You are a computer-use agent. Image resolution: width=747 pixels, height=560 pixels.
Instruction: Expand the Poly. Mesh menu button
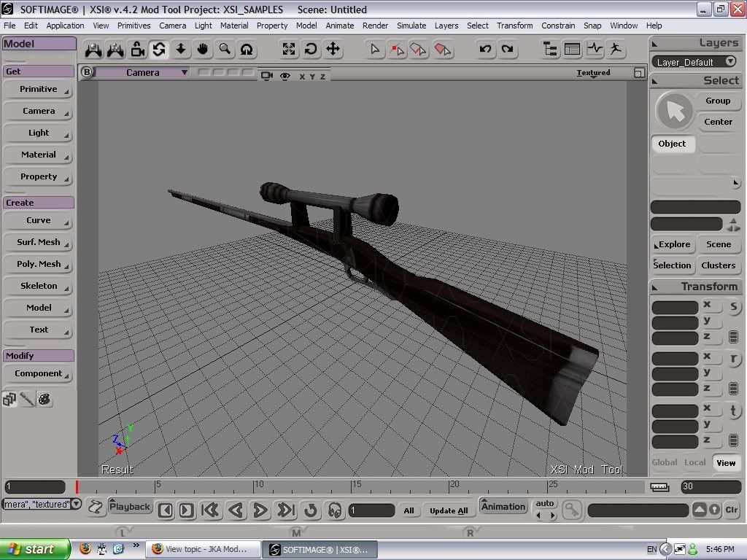tap(38, 264)
